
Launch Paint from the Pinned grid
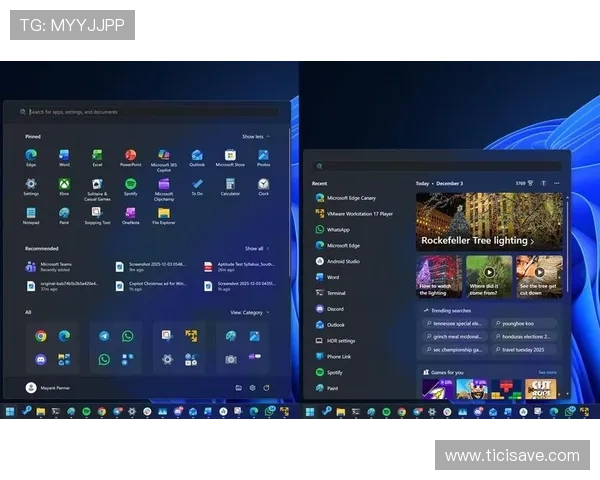(64, 216)
